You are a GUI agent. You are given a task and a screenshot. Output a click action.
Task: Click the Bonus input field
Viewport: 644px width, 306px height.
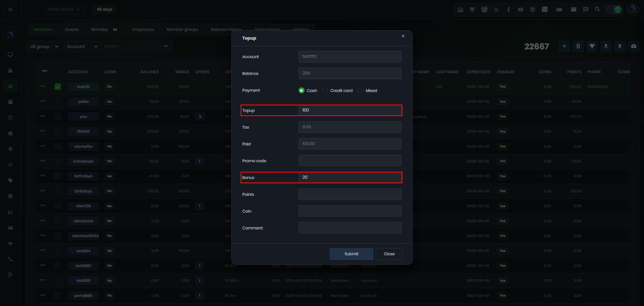pyautogui.click(x=350, y=177)
